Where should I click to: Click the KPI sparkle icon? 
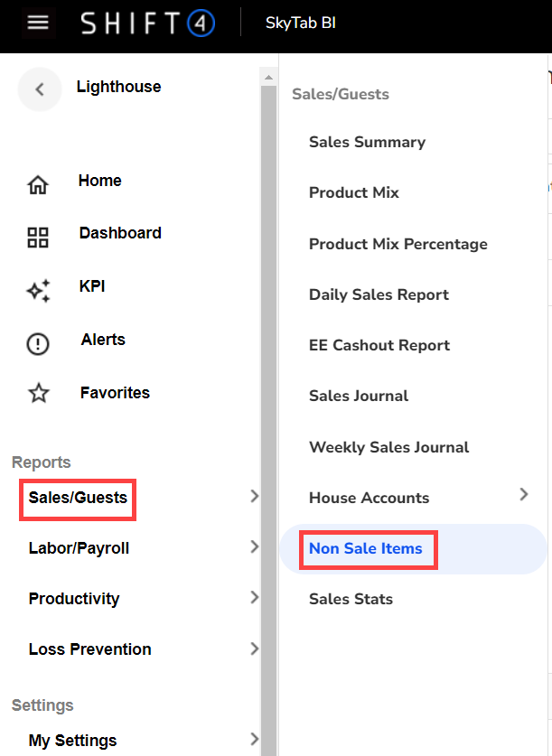38,291
